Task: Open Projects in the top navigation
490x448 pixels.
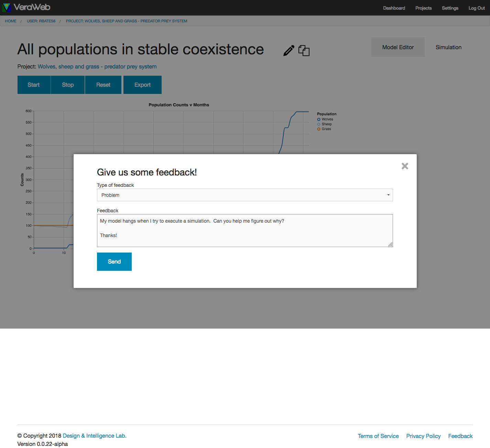Action: pyautogui.click(x=423, y=8)
